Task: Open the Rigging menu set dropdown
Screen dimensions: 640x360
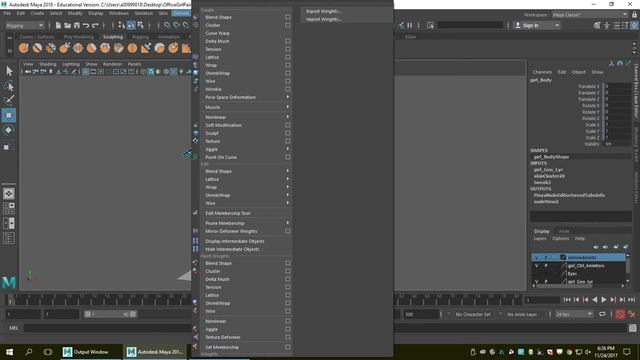Action: tap(24, 25)
